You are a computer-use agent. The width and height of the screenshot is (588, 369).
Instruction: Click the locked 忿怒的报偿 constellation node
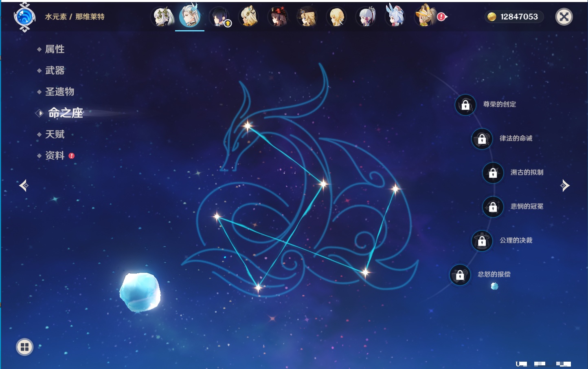coord(460,275)
